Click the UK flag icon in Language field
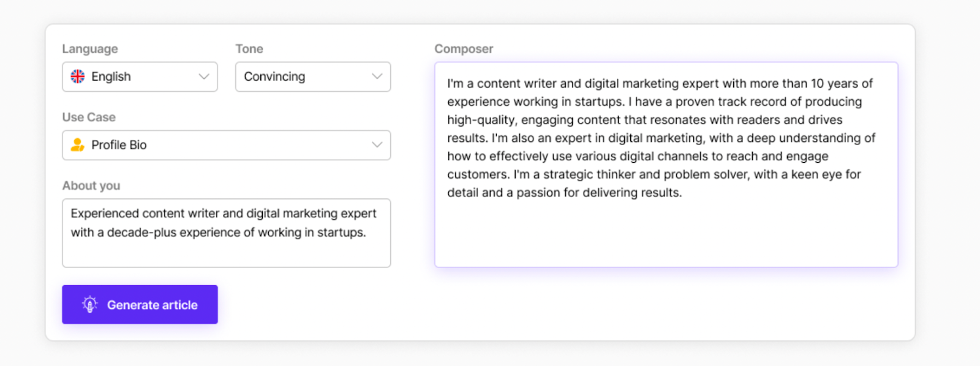 pos(78,77)
